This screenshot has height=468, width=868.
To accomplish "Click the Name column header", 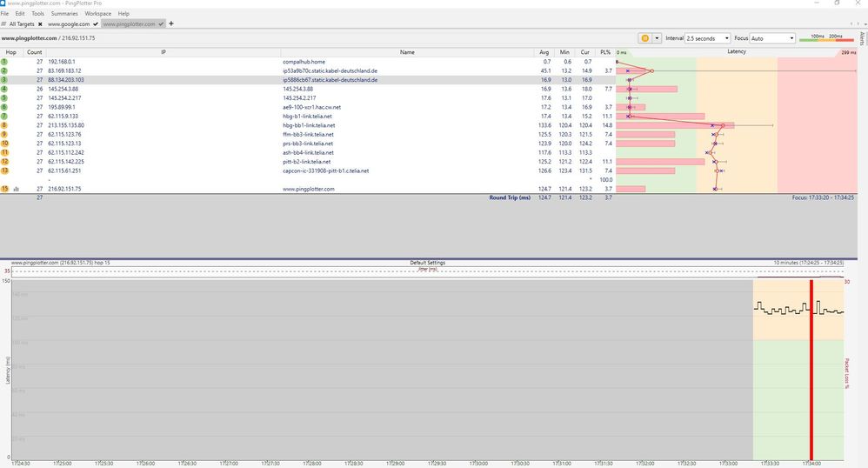I will pyautogui.click(x=407, y=52).
